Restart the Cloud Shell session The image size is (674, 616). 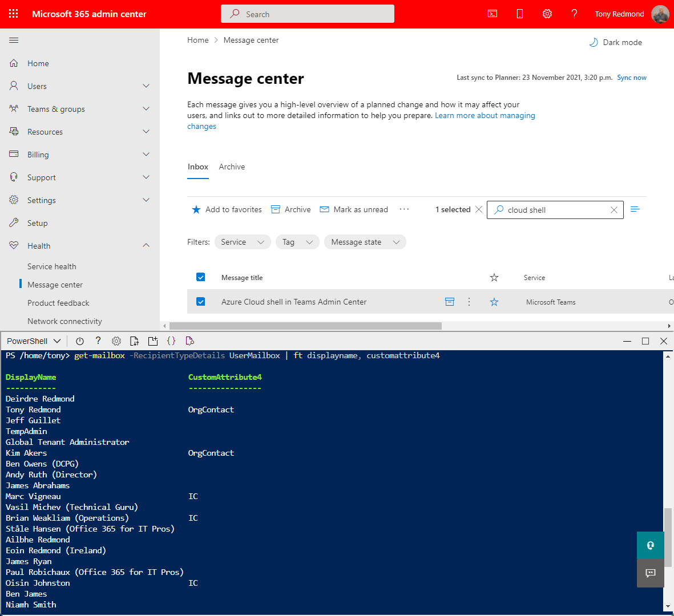point(80,341)
